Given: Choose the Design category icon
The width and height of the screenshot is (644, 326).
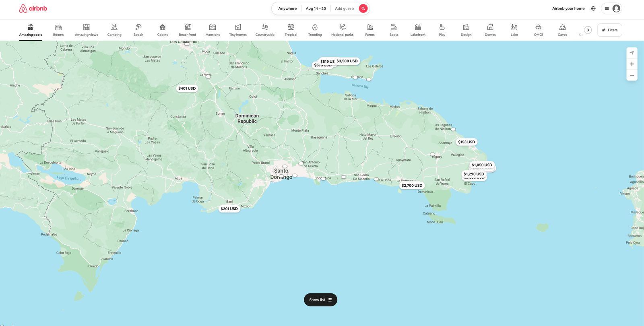Looking at the screenshot, I should point(466,27).
